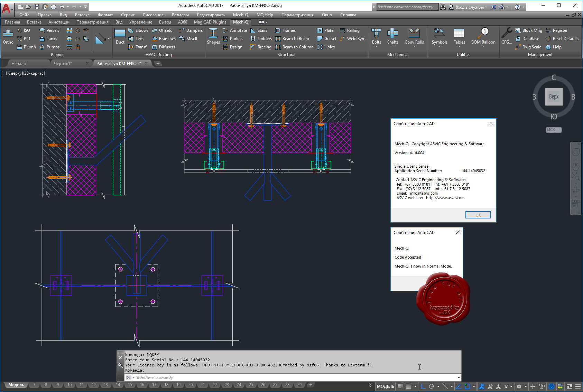
Task: Click the Gusset plate tool
Action: pos(327,39)
